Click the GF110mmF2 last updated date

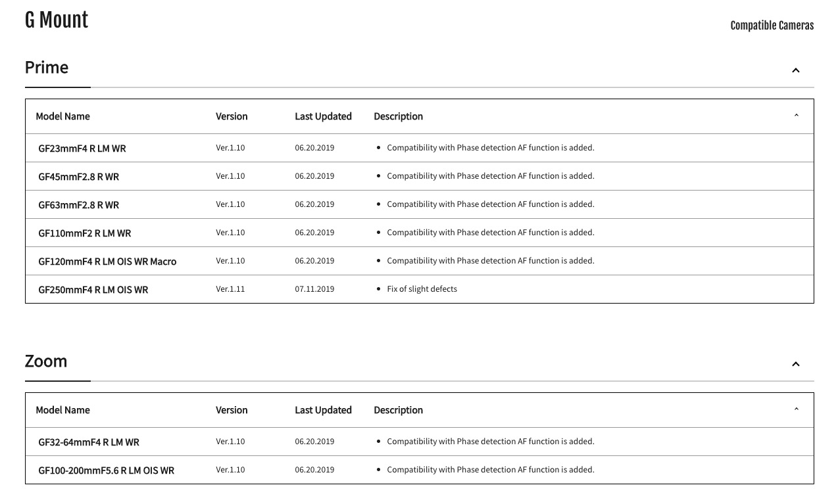(x=314, y=233)
